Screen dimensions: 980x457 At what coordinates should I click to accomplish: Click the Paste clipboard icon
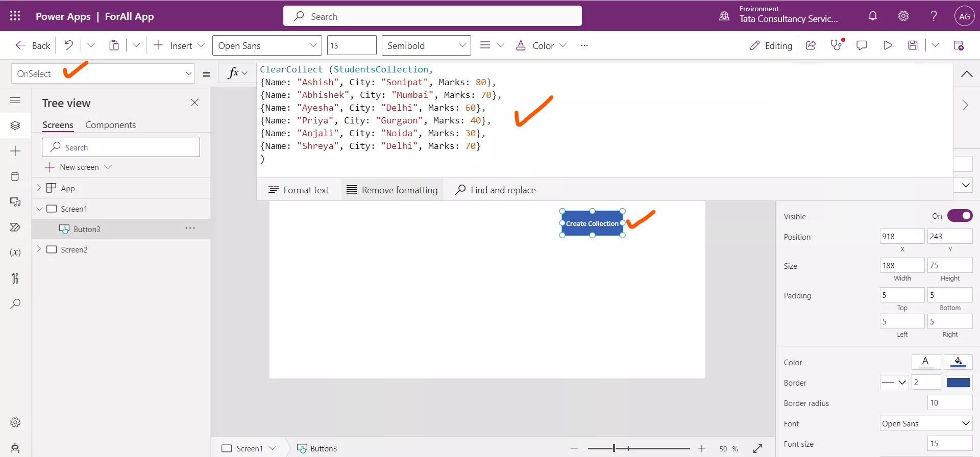(x=114, y=45)
